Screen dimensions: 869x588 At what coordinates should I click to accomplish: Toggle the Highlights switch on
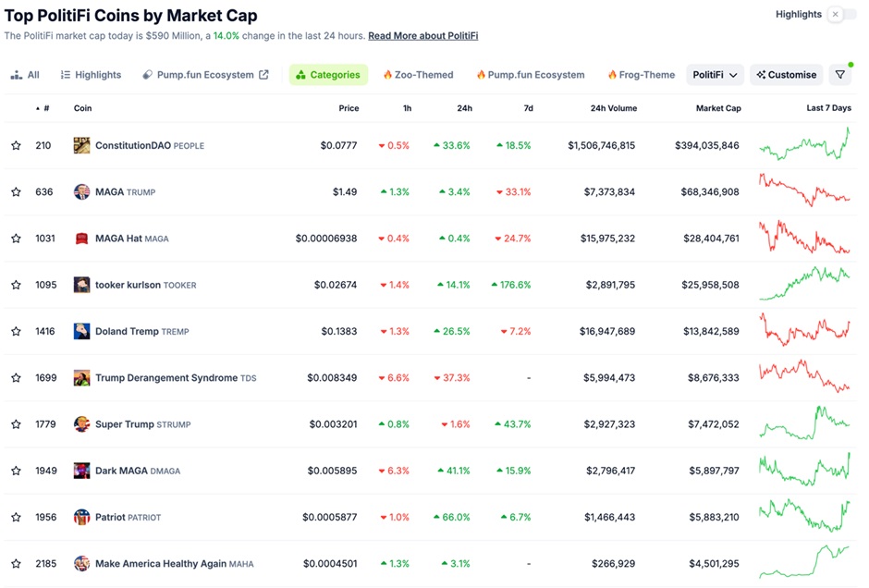[x=836, y=15]
